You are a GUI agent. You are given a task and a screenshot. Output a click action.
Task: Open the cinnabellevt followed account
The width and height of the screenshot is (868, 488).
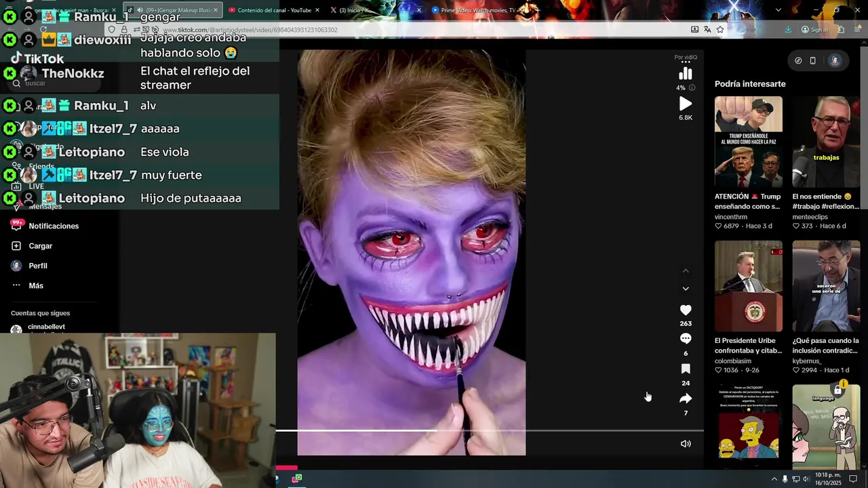coord(47,327)
